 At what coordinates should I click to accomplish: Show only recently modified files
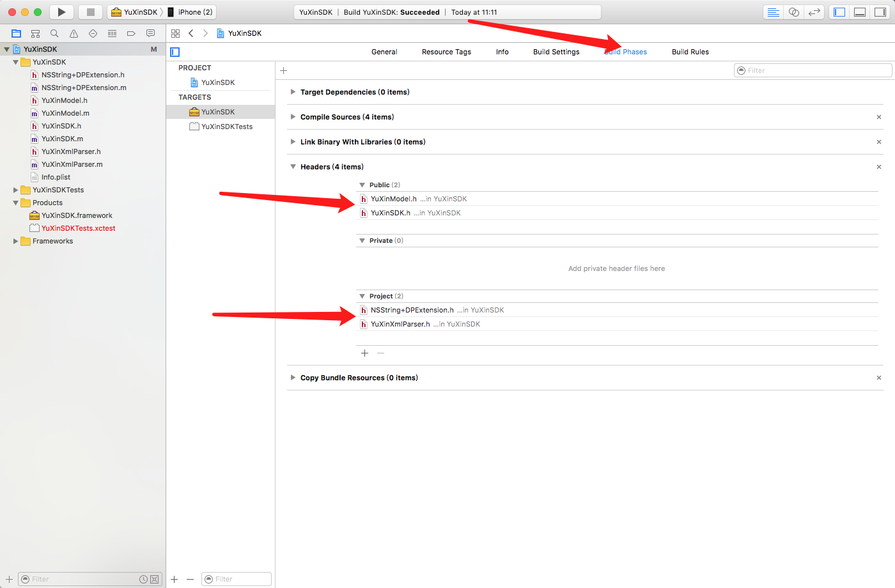(143, 579)
